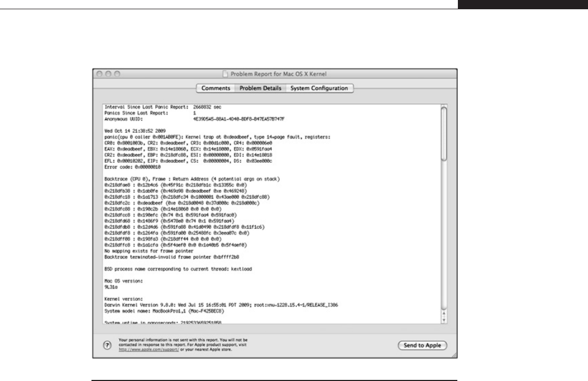Click the 'Darwin Kernel Version 9.8.0' line
The height and width of the screenshot is (381, 588).
(x=221, y=305)
